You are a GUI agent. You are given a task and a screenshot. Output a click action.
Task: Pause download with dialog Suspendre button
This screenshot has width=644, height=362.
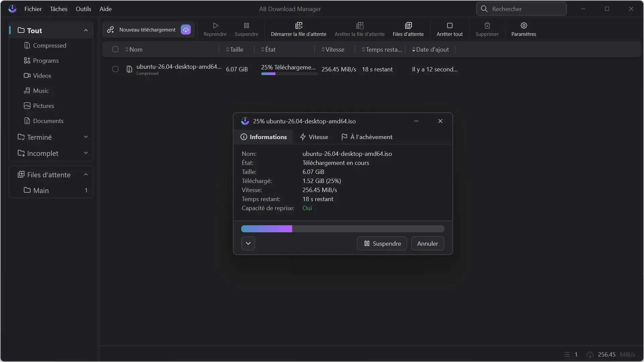click(382, 243)
